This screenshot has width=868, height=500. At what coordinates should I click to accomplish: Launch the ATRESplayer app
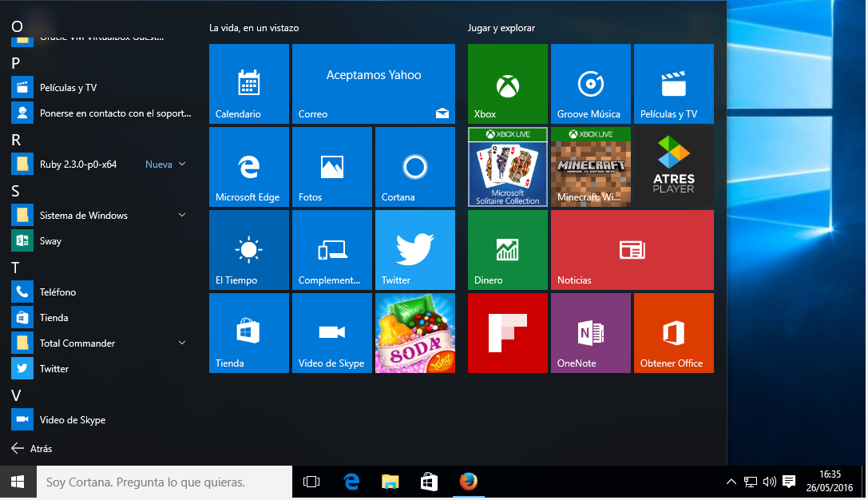point(673,166)
